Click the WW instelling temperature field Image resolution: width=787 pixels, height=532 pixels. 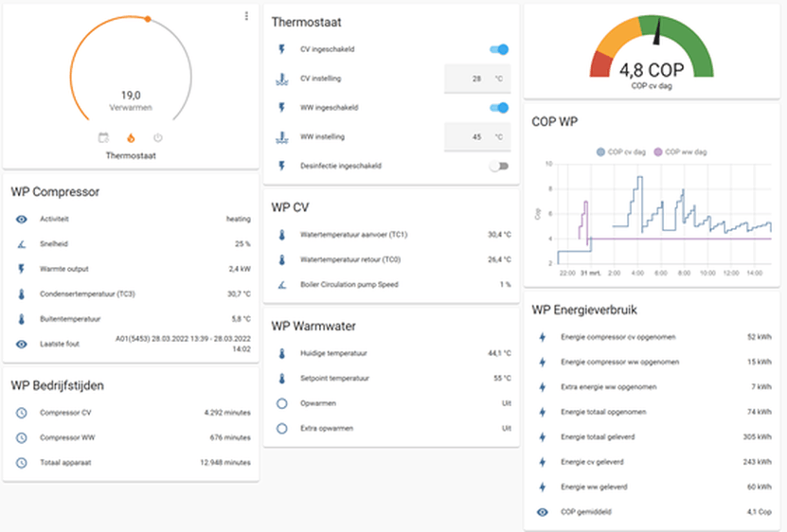pos(477,137)
